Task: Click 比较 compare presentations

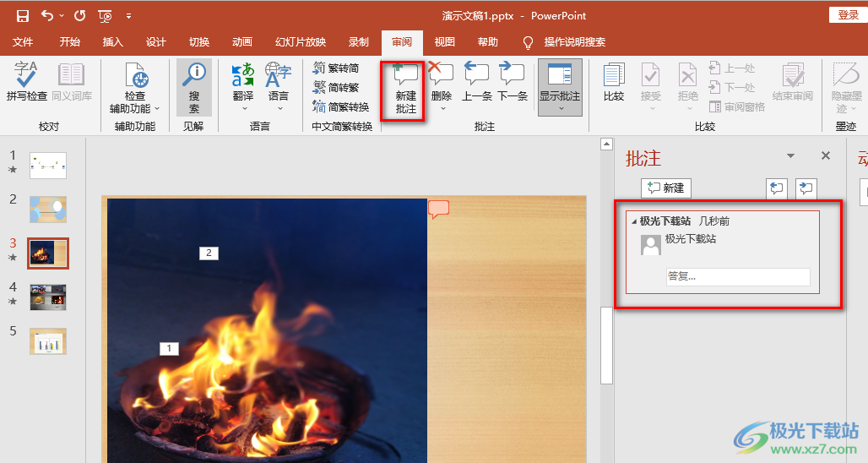Action: [613, 82]
